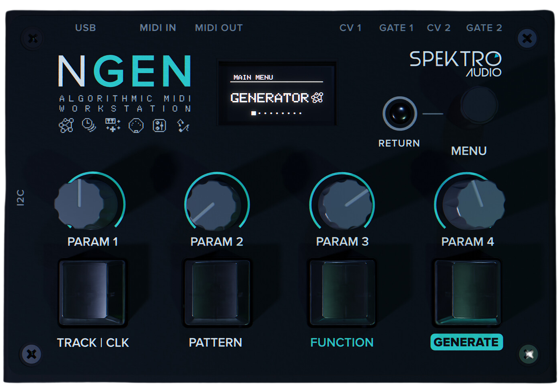Image resolution: width=560 pixels, height=392 pixels.
Task: Click the generator icon on the display
Action: (317, 97)
